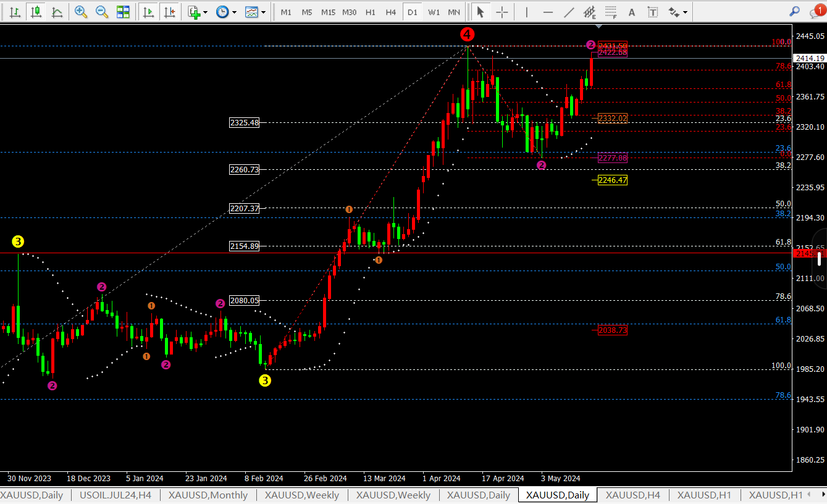This screenshot has height=504, width=827.
Task: Select the cursor arrow tool
Action: 481,12
